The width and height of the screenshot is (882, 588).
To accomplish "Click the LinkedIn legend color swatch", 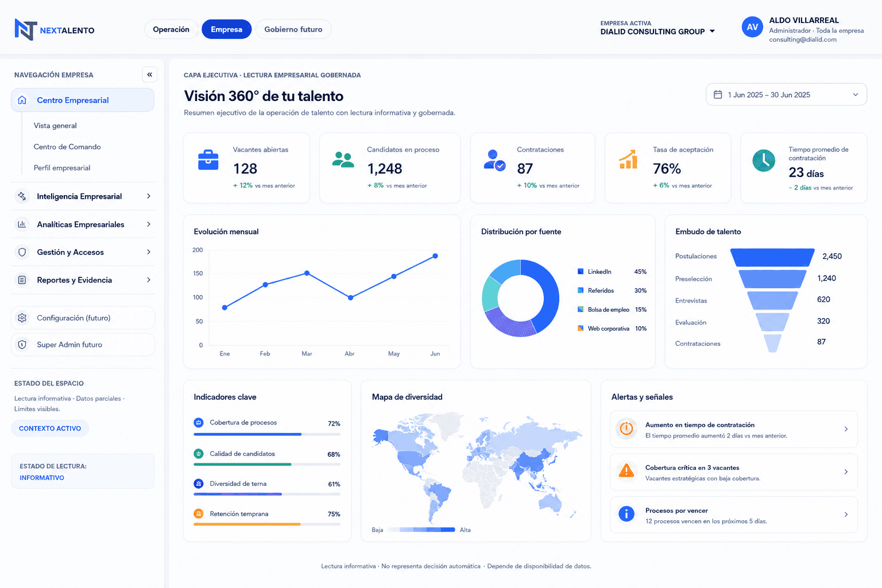I will coord(581,272).
